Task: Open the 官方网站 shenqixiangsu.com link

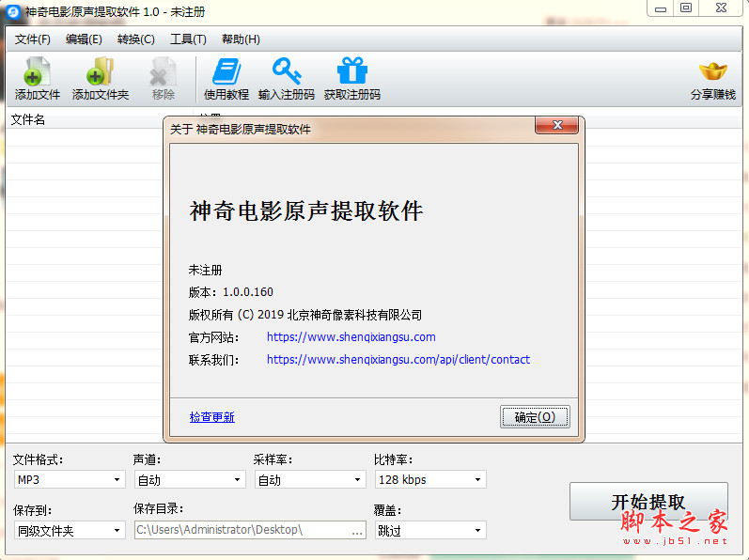Action: click(x=351, y=337)
